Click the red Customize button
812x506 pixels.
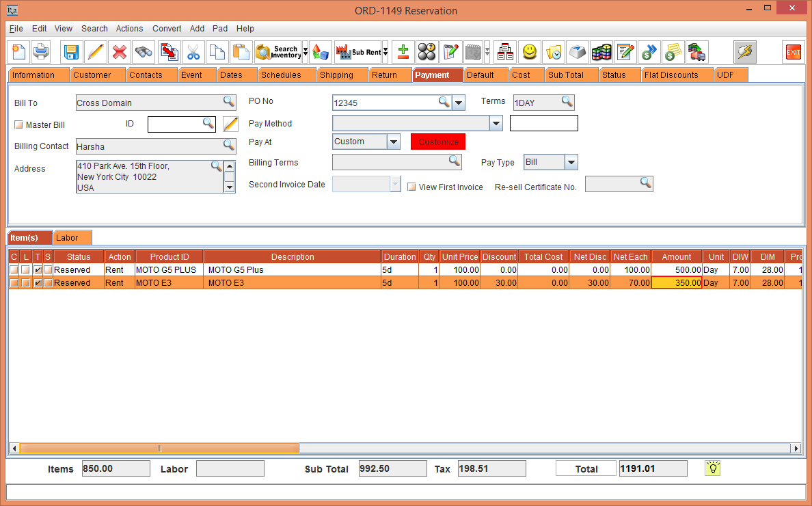coord(438,142)
